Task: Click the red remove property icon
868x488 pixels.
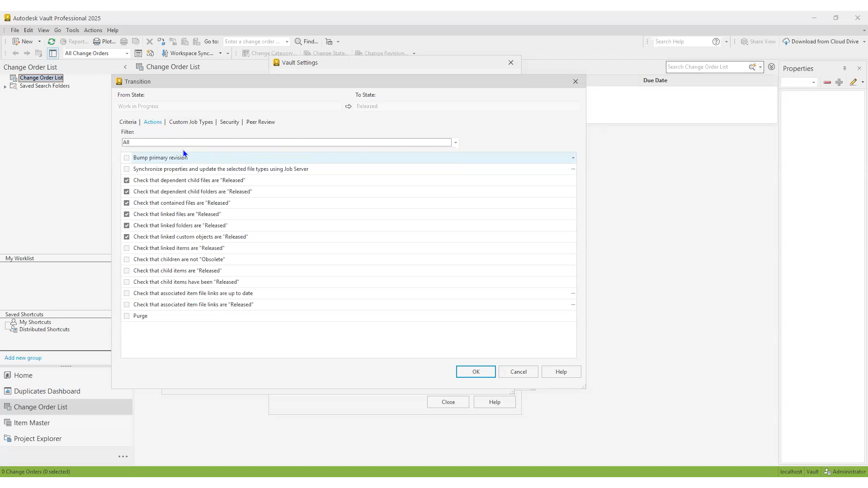Action: [x=827, y=82]
